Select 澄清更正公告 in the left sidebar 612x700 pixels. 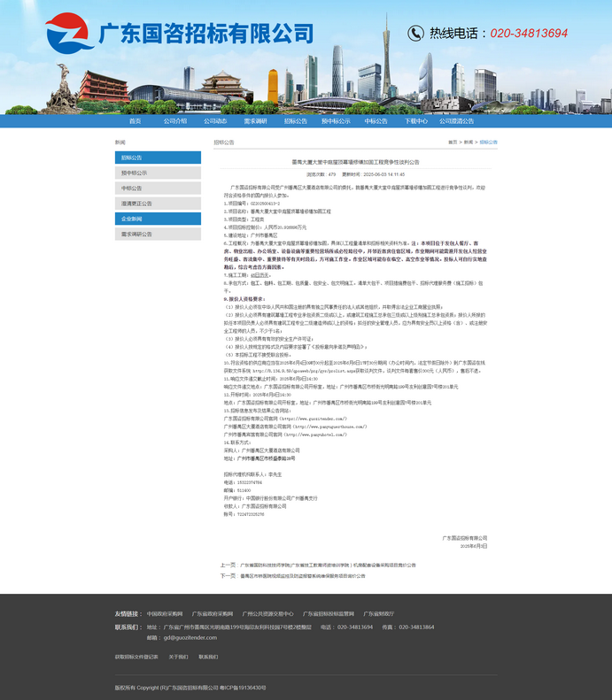[x=158, y=204]
